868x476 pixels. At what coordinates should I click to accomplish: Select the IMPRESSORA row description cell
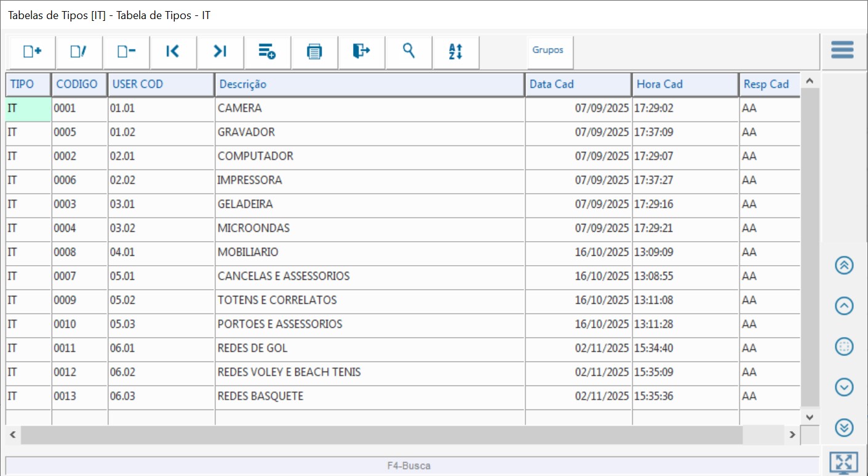point(369,180)
